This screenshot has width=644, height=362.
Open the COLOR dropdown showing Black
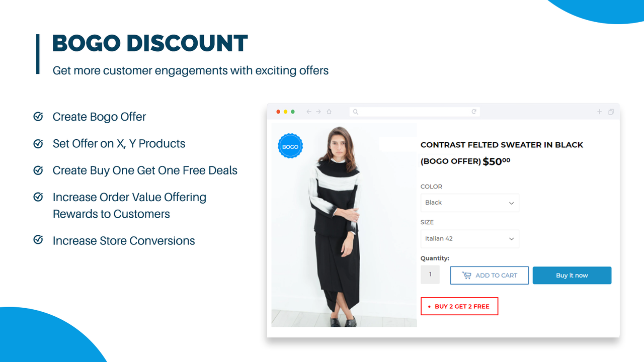point(469,203)
